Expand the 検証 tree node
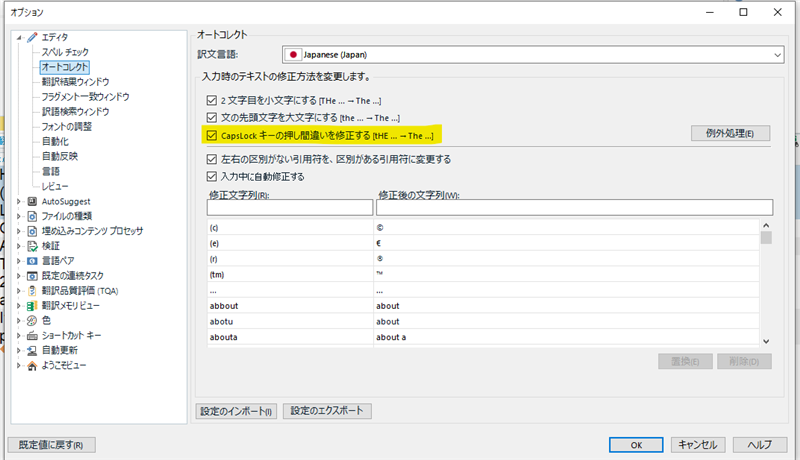 (19, 246)
